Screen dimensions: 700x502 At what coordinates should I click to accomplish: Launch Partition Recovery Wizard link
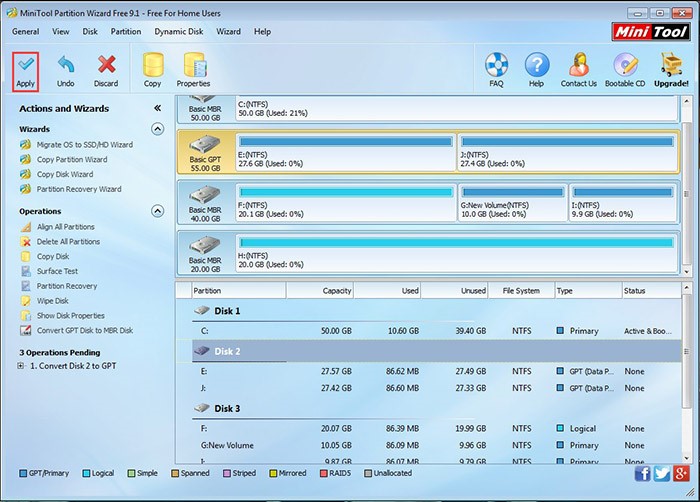click(79, 189)
